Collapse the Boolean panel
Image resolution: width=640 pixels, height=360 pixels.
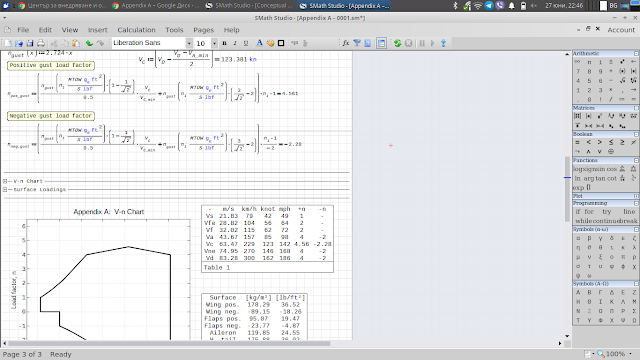(x=636, y=134)
